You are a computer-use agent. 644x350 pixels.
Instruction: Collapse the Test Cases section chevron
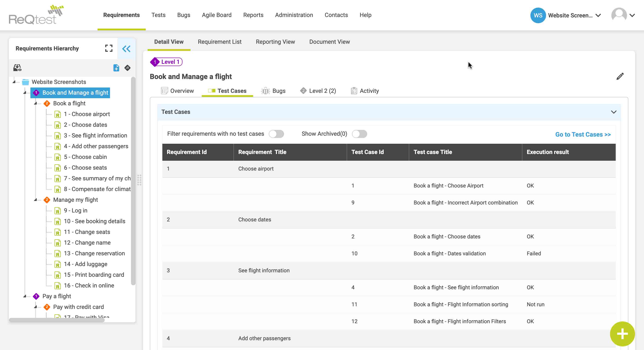point(614,112)
